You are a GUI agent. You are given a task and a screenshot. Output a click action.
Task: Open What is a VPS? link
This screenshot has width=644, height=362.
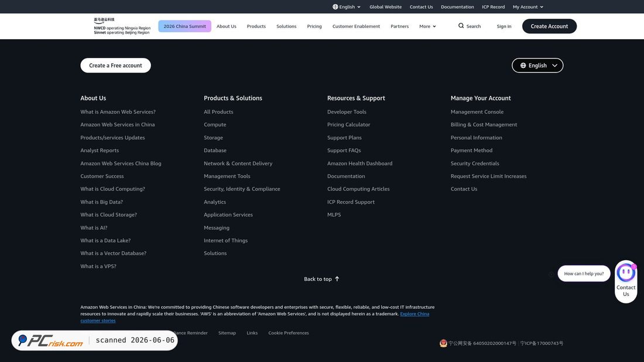[98, 266]
